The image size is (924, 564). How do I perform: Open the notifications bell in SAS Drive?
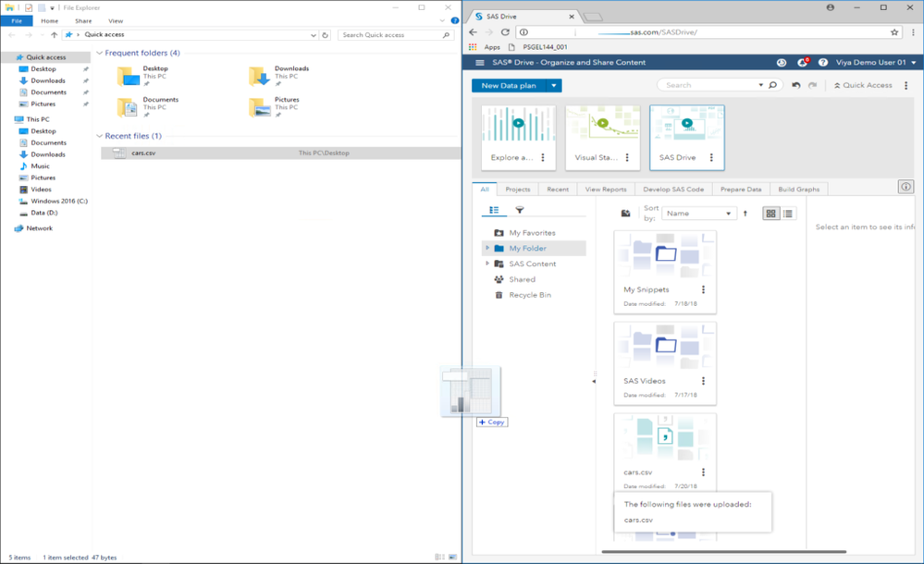(x=802, y=63)
